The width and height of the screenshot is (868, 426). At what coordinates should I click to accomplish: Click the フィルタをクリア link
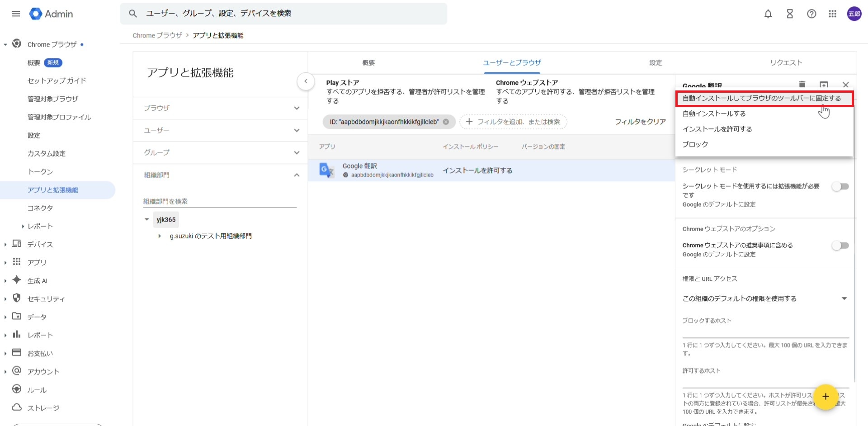(640, 122)
